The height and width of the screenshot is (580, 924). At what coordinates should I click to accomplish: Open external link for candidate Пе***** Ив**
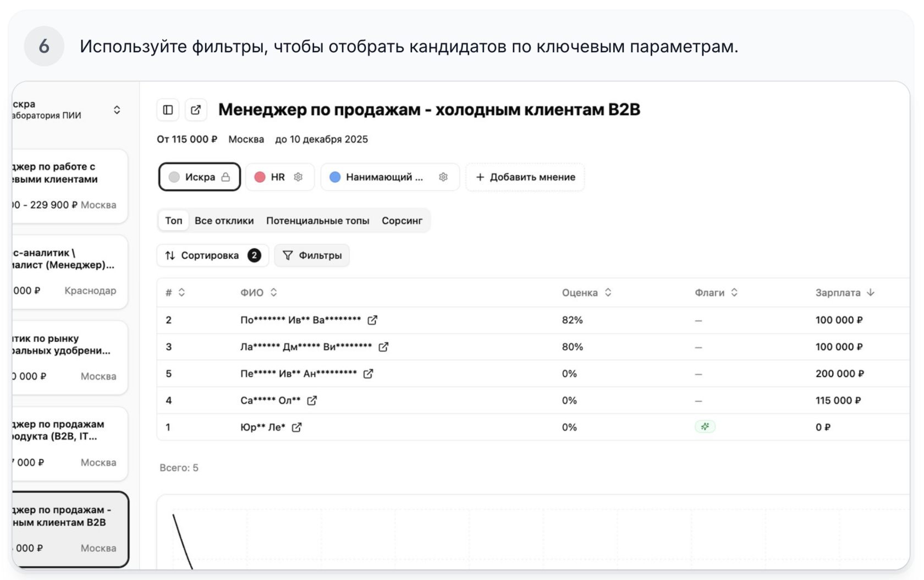click(368, 374)
